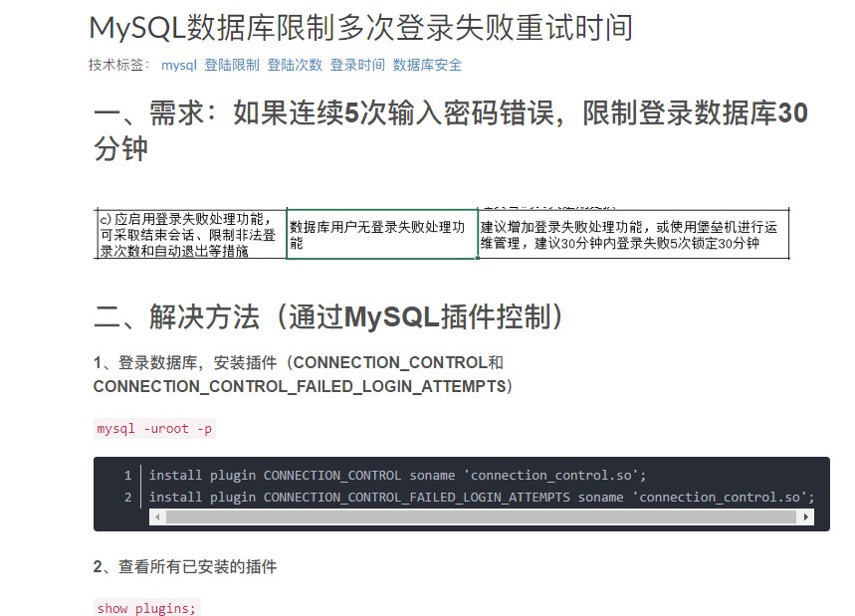
Task: Open the 登陆次数 tag link
Action: tap(295, 65)
